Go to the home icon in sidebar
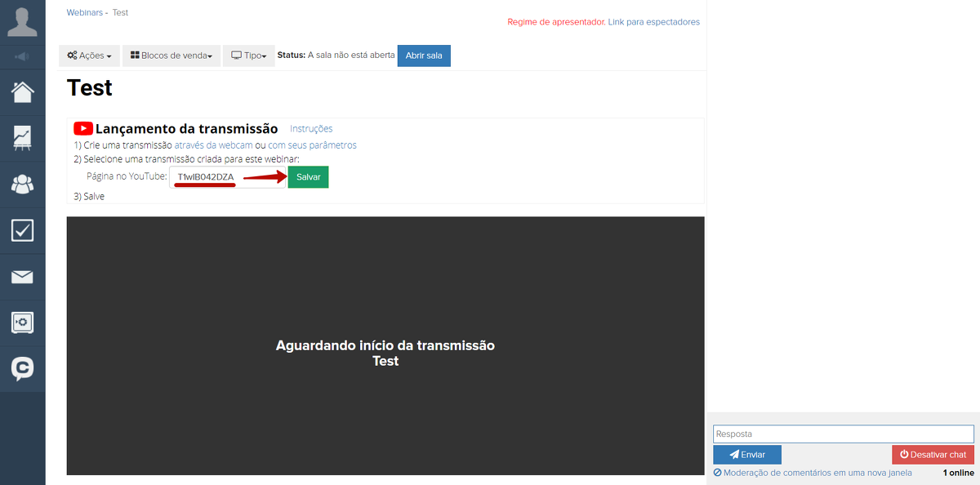This screenshot has height=485, width=980. pos(22,91)
